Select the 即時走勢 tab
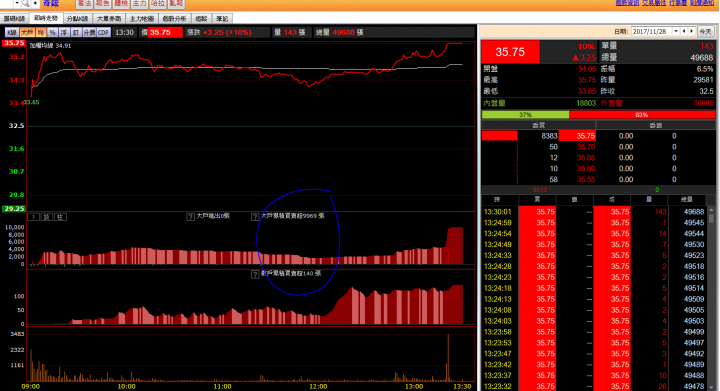 coord(46,18)
